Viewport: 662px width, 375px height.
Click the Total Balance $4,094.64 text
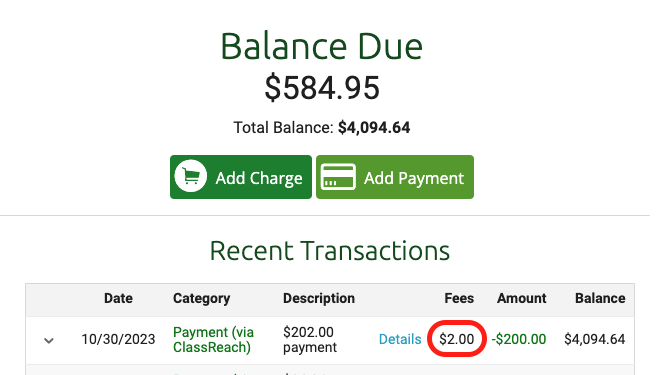(322, 128)
